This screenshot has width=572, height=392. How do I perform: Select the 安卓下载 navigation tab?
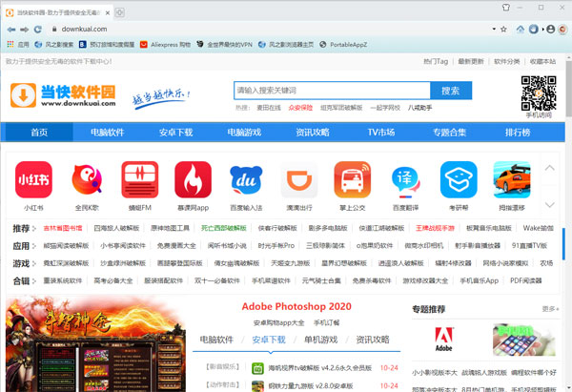175,133
